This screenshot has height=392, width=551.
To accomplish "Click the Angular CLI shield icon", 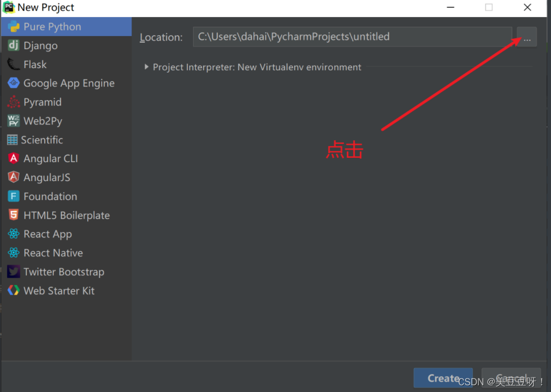I will tap(13, 158).
